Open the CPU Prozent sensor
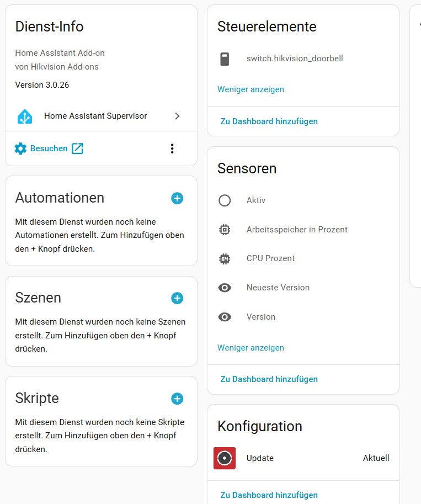421x504 pixels. click(270, 258)
